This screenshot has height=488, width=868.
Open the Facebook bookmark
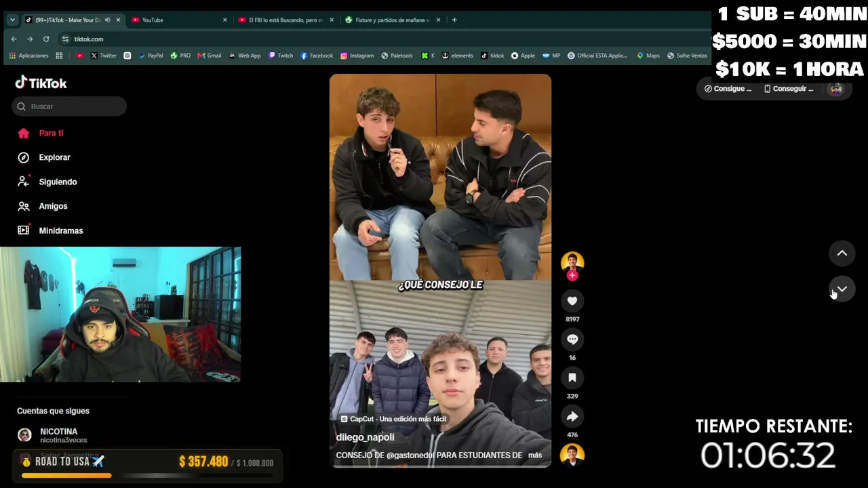(x=317, y=56)
